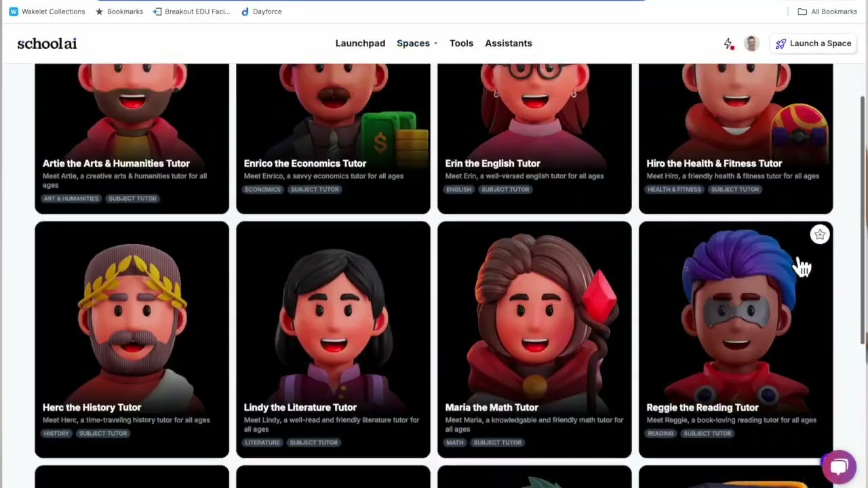Open the lightning bolt notifications icon

click(x=728, y=43)
